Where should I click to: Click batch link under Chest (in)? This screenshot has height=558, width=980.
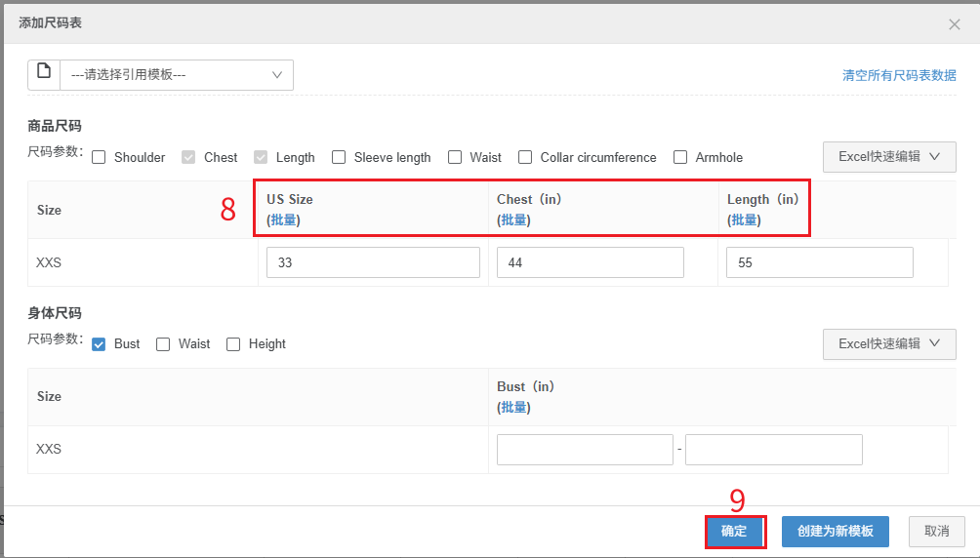coord(513,219)
